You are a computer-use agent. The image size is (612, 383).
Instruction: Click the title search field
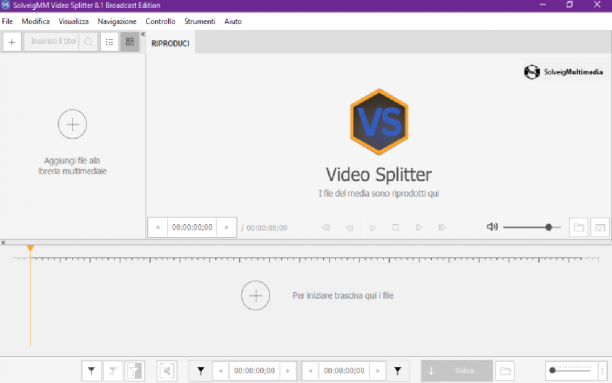coord(52,42)
